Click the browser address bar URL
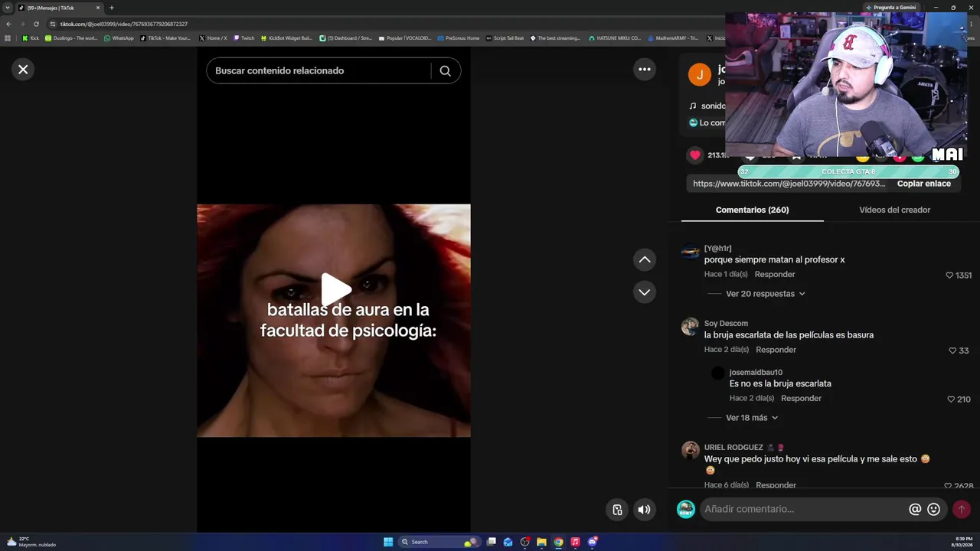 click(124, 24)
